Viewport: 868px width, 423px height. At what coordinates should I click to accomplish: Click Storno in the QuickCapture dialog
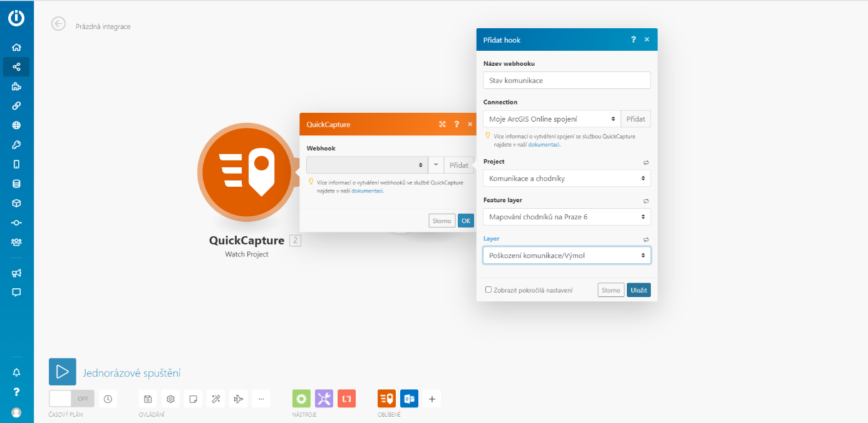click(442, 221)
